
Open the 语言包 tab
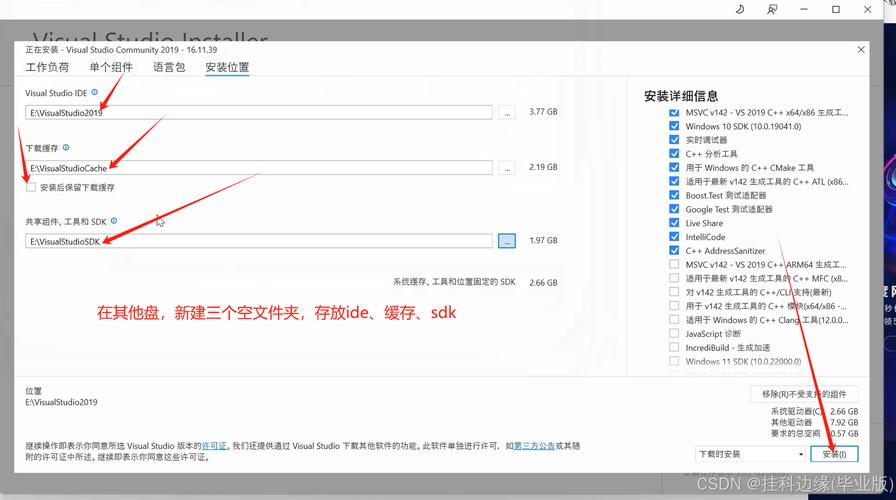(x=169, y=67)
